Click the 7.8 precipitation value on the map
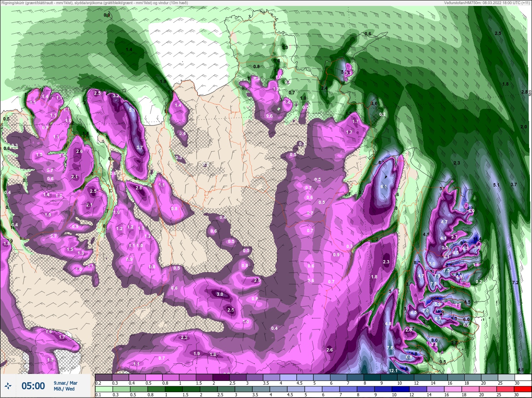Screen dimensions: 532x398 tap(390, 348)
